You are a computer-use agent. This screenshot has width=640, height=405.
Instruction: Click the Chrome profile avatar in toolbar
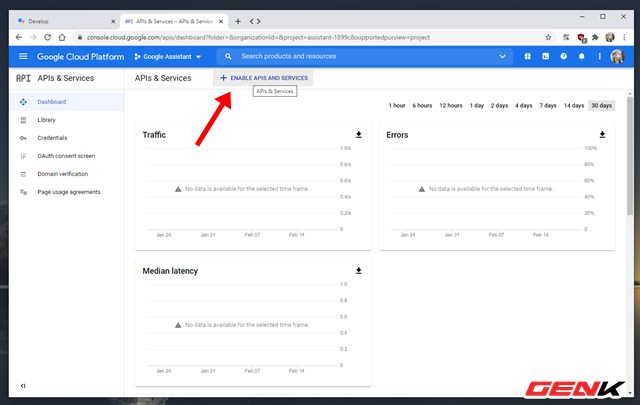[x=610, y=38]
